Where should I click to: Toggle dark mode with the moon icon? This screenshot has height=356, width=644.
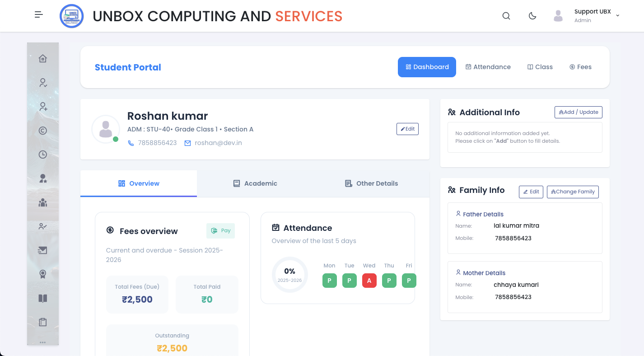click(x=532, y=16)
